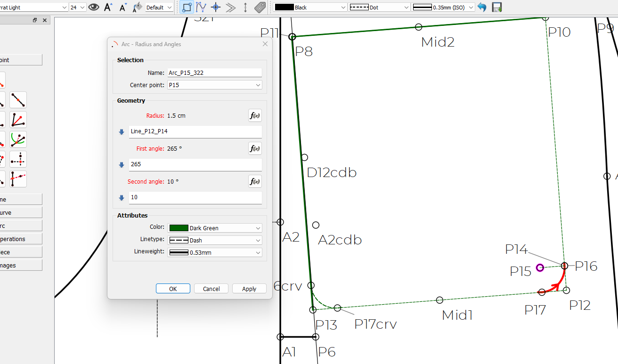
Task: Click Apply in the Arc dialog
Action: click(249, 289)
